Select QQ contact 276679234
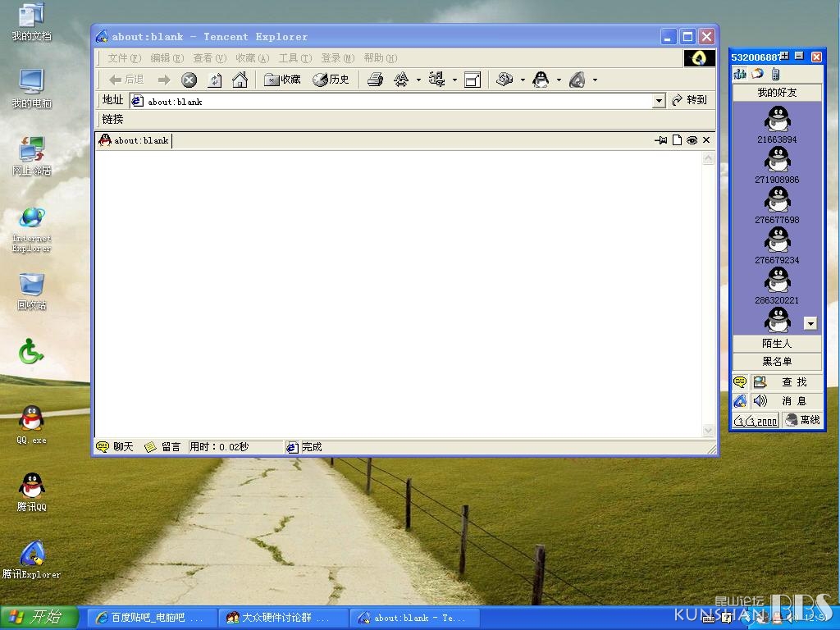 tap(777, 245)
